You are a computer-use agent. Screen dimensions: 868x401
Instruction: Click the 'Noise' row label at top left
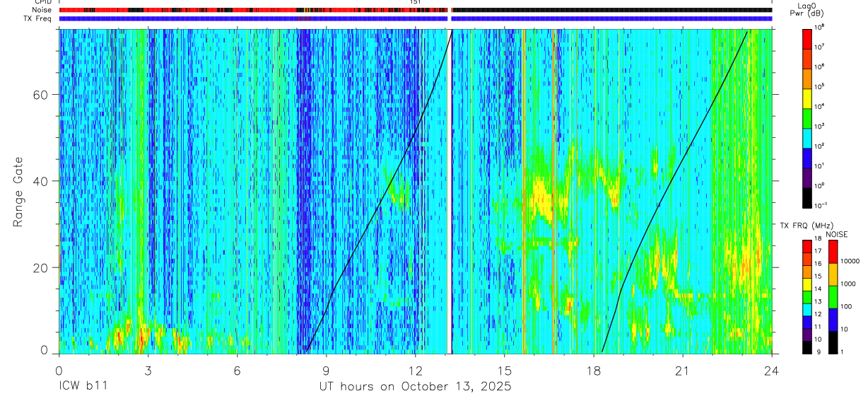42,10
